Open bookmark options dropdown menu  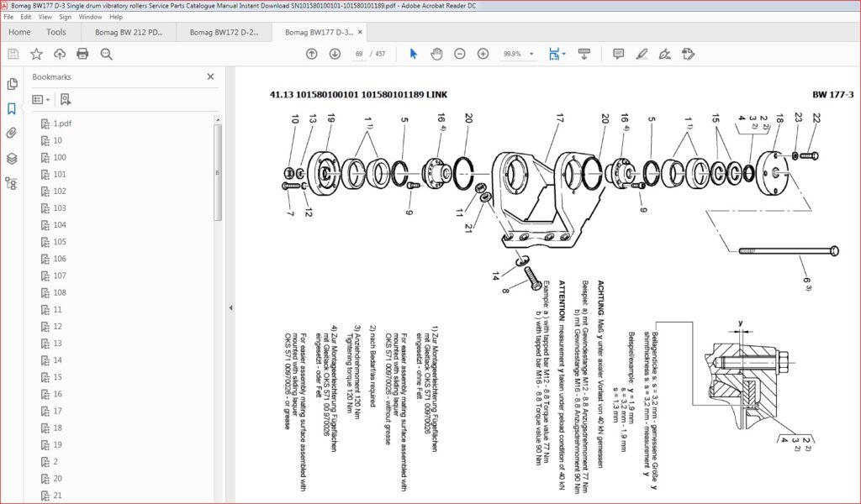click(x=41, y=99)
